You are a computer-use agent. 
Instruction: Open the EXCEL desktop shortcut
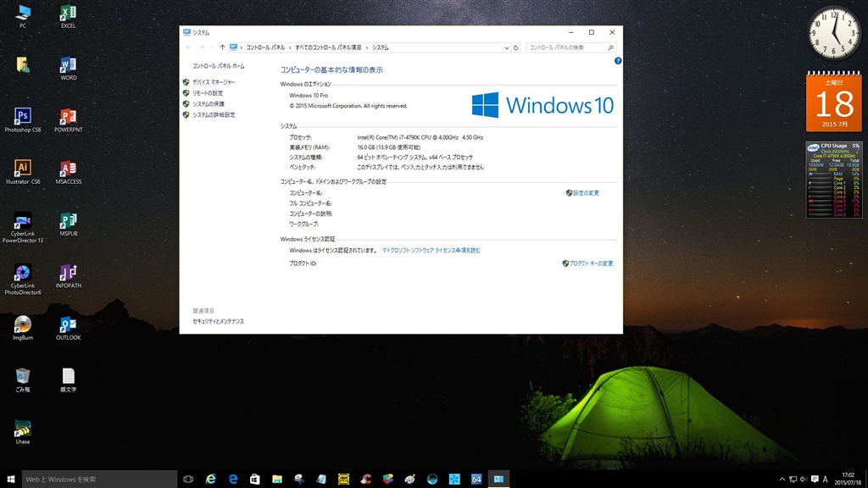(68, 16)
